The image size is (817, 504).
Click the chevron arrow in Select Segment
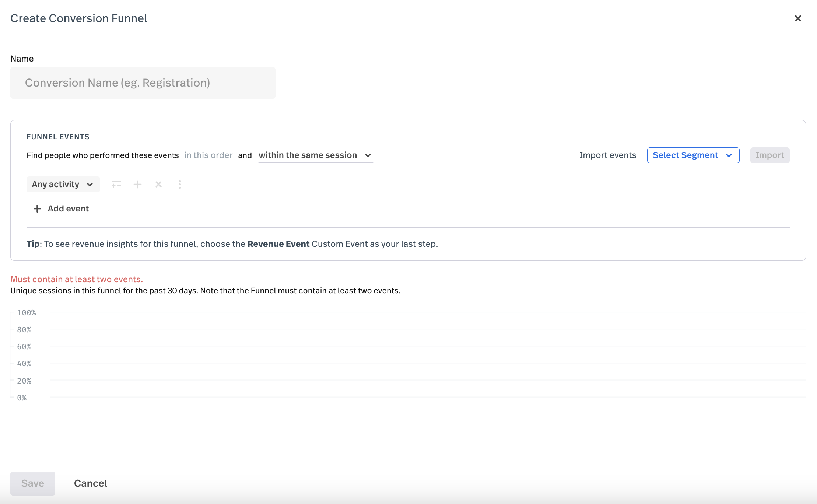tap(729, 155)
